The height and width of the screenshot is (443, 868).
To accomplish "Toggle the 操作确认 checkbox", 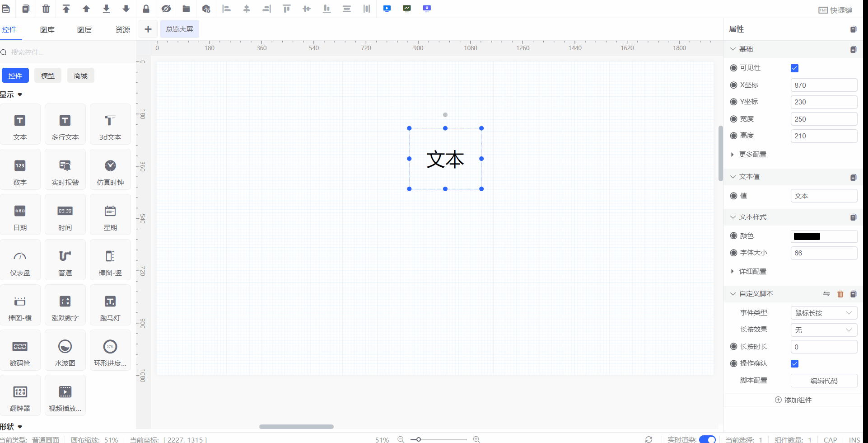I will (795, 364).
